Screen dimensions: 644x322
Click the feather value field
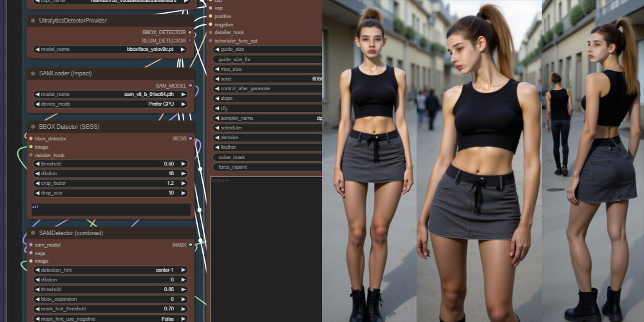coord(267,147)
